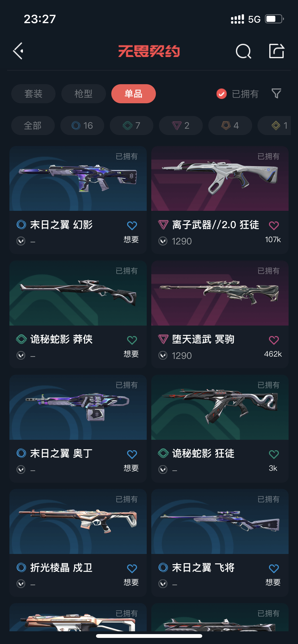Filter by blue tier with 16 items
The height and width of the screenshot is (644, 298).
pos(82,125)
